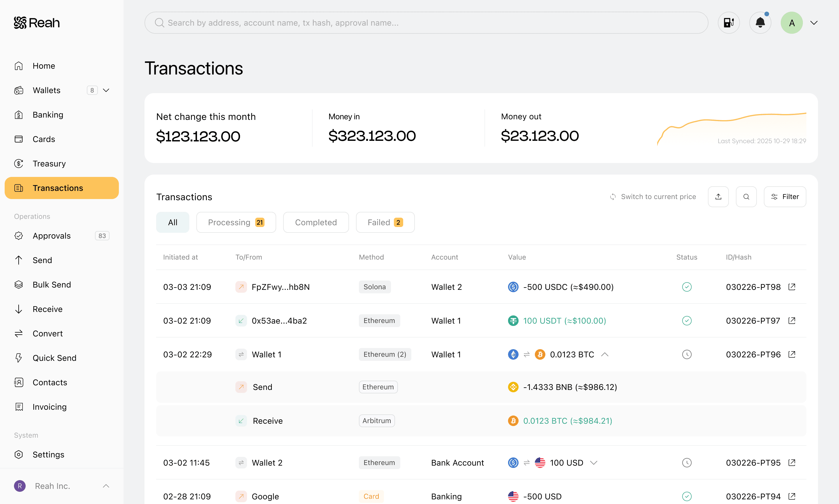Screen dimensions: 839x504
Task: Open external link for 030226-PT98
Action: tap(792, 287)
